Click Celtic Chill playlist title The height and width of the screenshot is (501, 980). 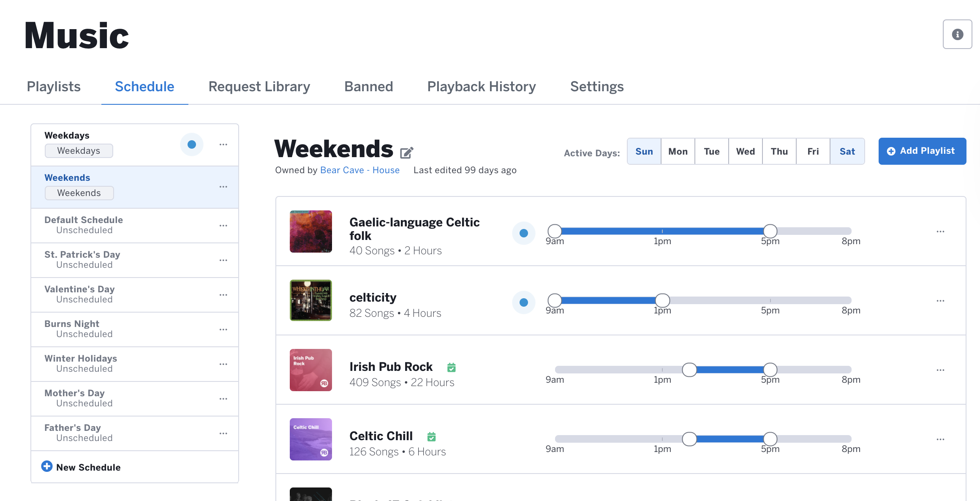pos(381,436)
